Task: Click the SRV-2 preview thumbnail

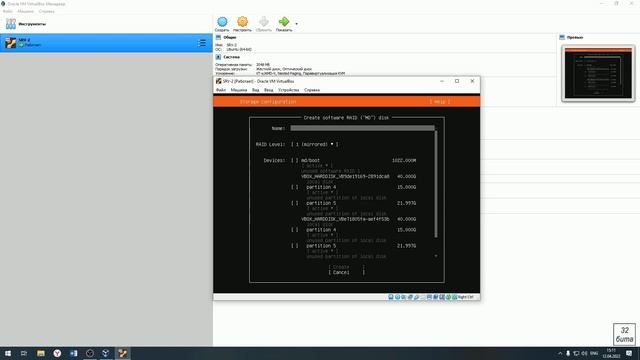Action: (598, 73)
